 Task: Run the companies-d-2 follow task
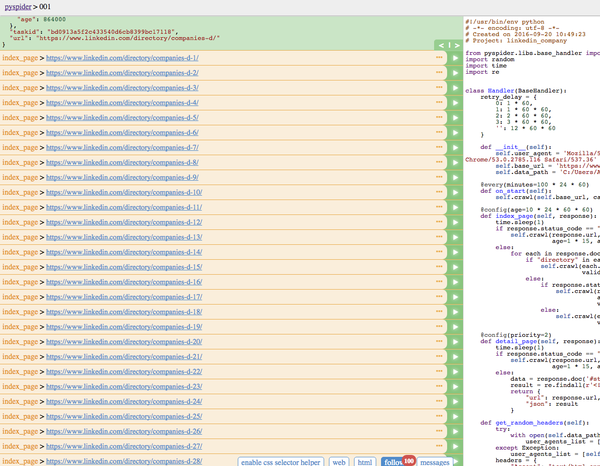[x=455, y=73]
